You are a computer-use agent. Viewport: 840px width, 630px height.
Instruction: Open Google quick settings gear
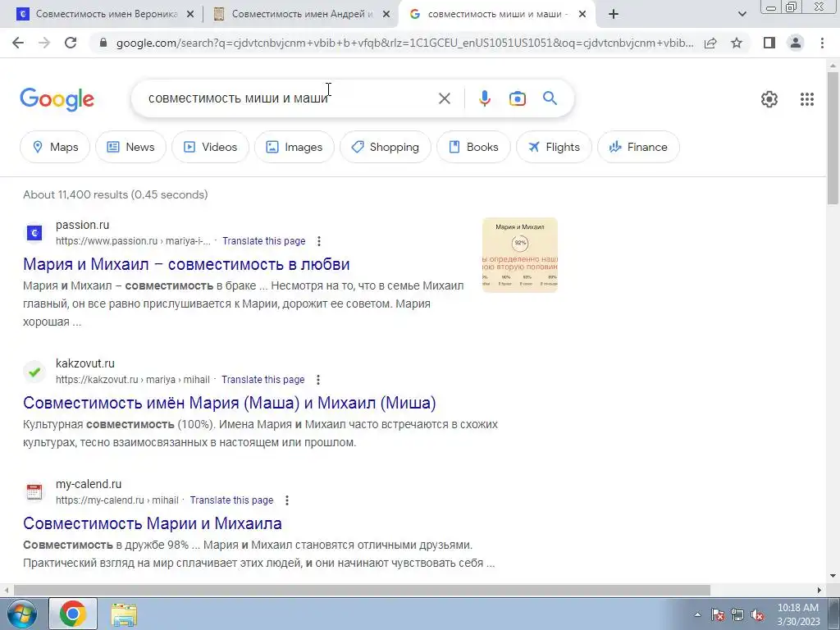(769, 98)
